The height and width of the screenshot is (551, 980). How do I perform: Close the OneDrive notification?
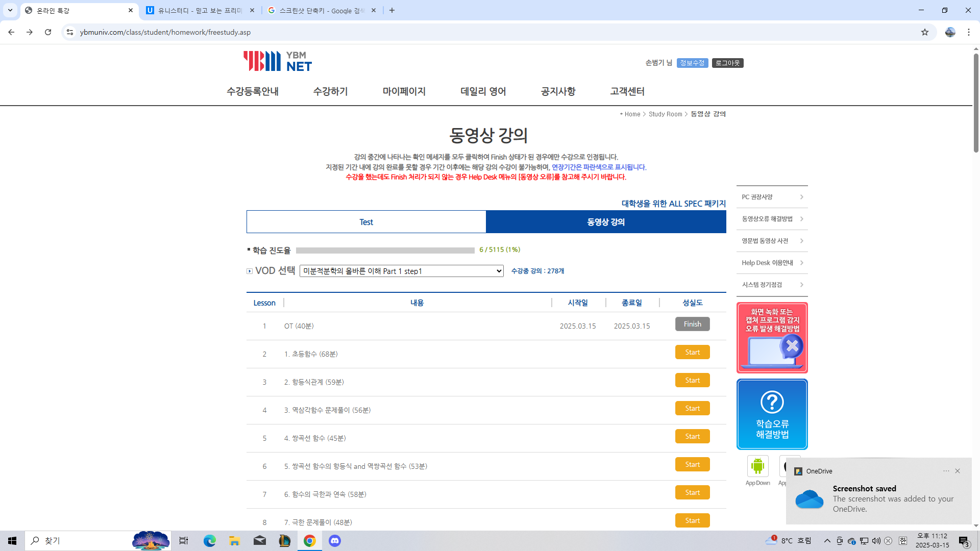point(958,471)
